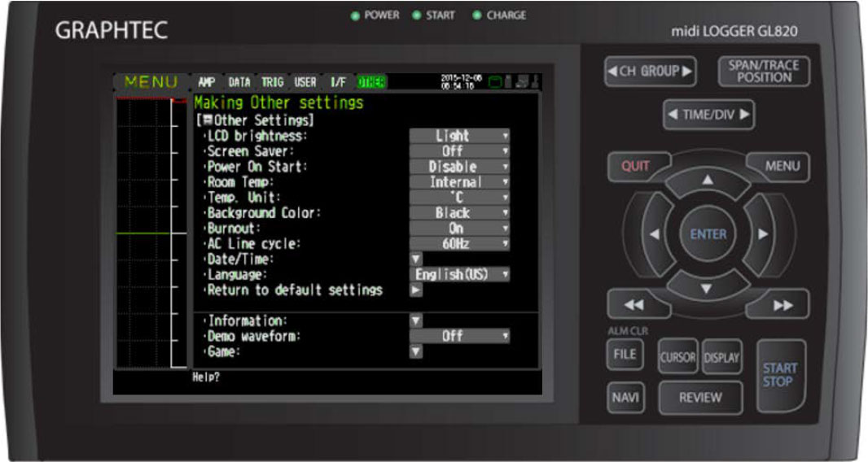Open the Demo waveform dropdown
868x462 pixels.
[459, 336]
